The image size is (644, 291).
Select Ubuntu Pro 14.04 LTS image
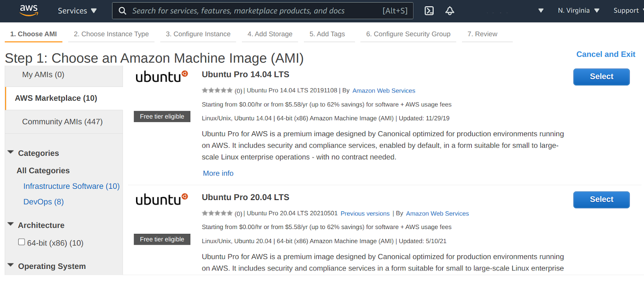point(601,77)
